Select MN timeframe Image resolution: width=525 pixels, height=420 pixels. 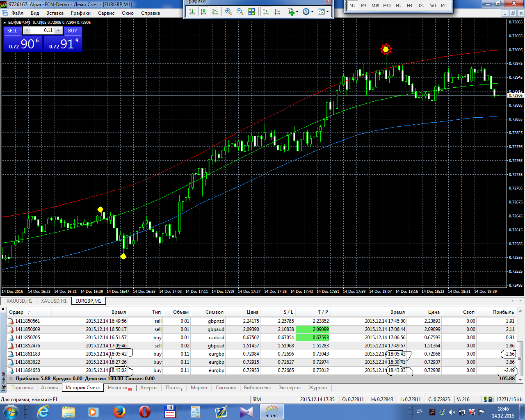pos(444,6)
